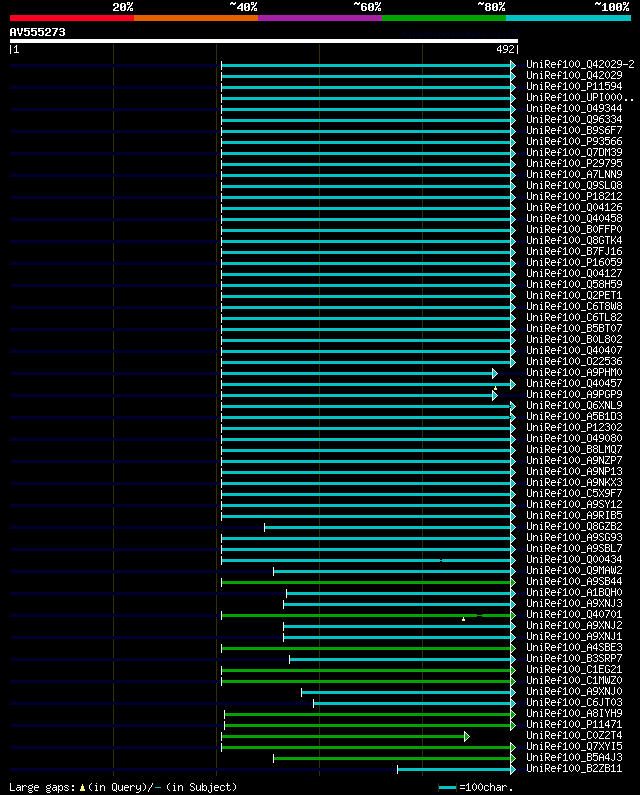Click hit label UniRef100_Q40407

(574, 351)
